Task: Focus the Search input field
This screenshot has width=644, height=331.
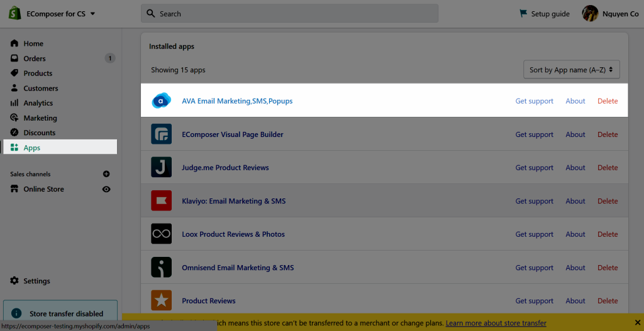Action: click(x=289, y=14)
